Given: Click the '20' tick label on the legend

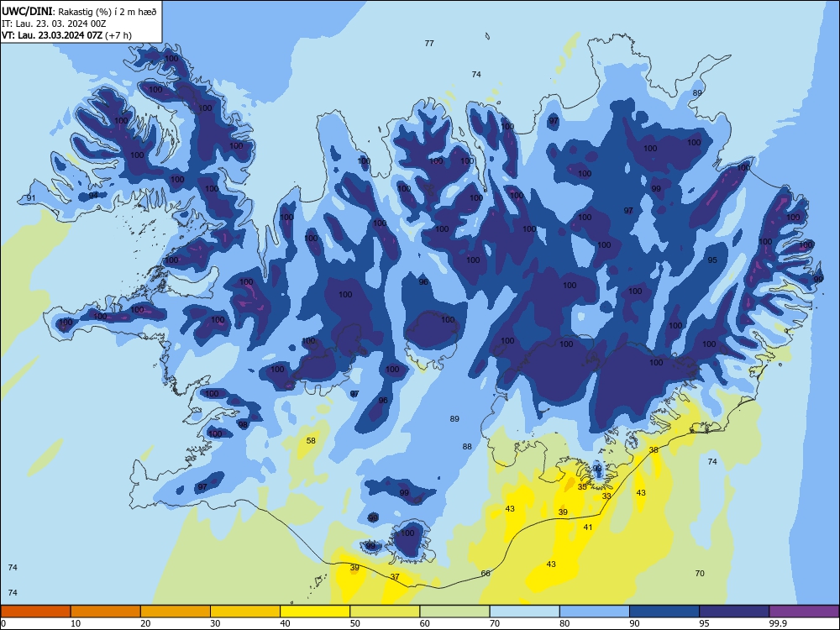Looking at the screenshot, I should click(x=145, y=623).
